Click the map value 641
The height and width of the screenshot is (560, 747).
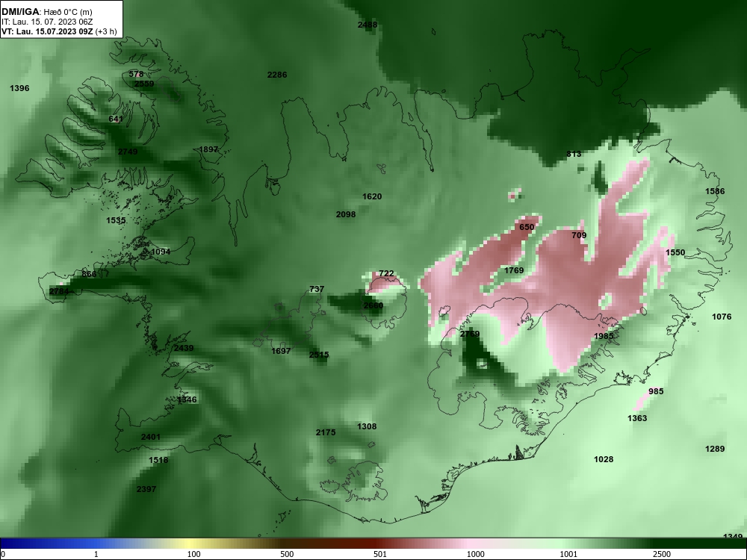(x=116, y=119)
